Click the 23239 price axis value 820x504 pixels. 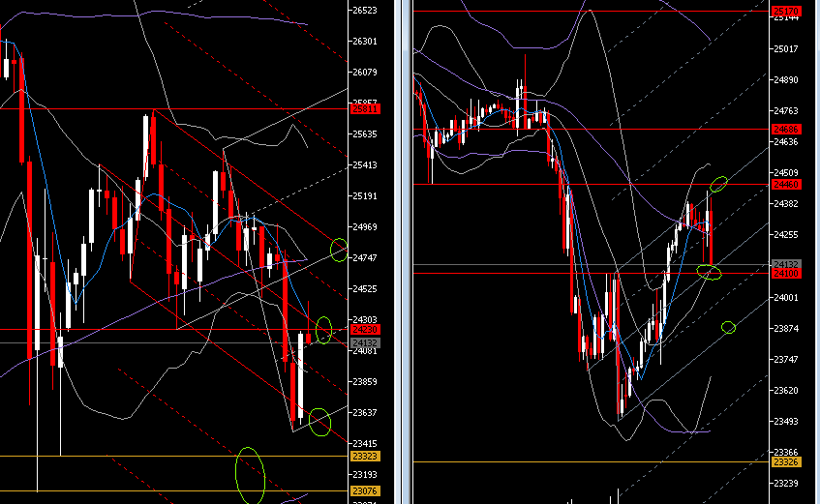[786, 483]
